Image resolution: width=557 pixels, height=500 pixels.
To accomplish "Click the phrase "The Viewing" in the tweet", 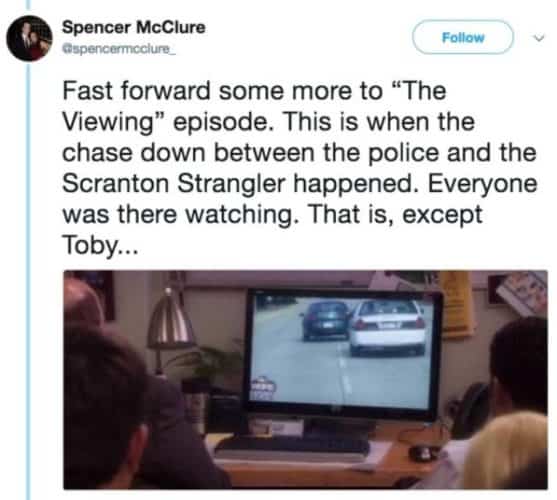I will [x=254, y=106].
